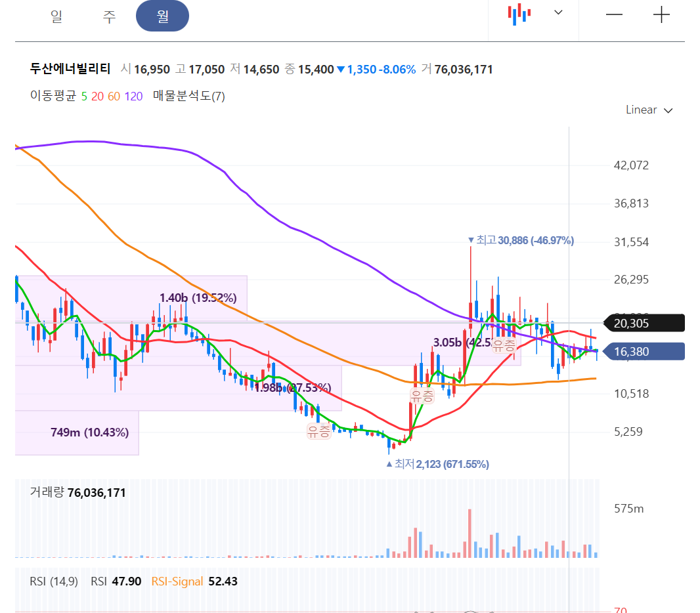Screen dimensions: 700x613
Task: Expand the Linear scale dropdown
Action: tap(649, 110)
